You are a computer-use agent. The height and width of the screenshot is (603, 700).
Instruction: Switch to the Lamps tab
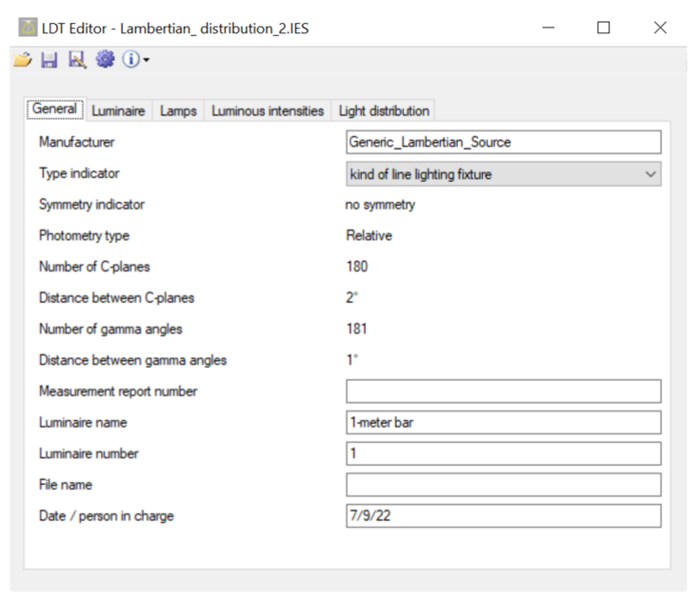pos(178,111)
